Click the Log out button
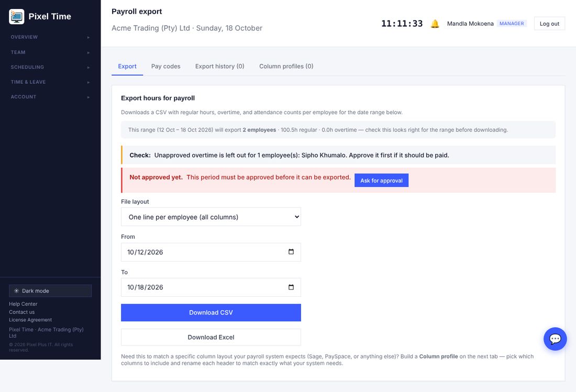 [x=549, y=24]
